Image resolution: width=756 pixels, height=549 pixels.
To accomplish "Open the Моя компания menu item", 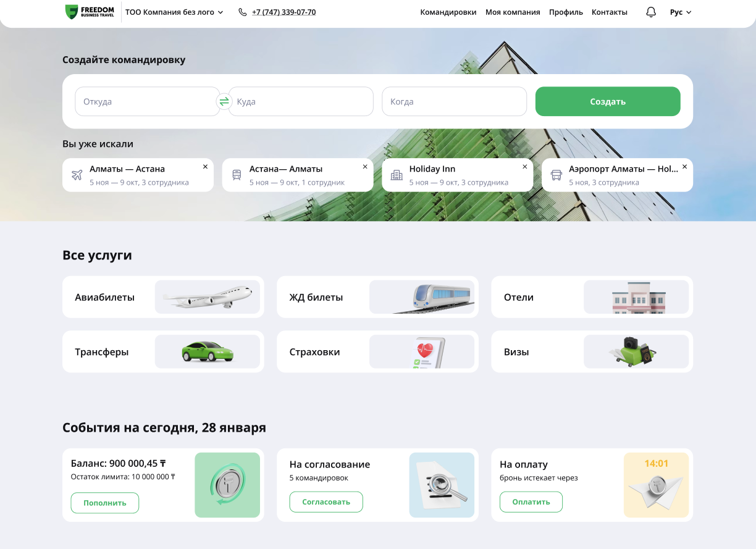I will pos(512,12).
